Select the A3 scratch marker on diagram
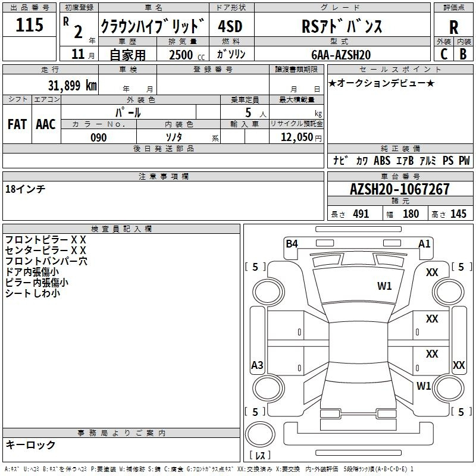476x476 pixels. pyautogui.click(x=257, y=365)
